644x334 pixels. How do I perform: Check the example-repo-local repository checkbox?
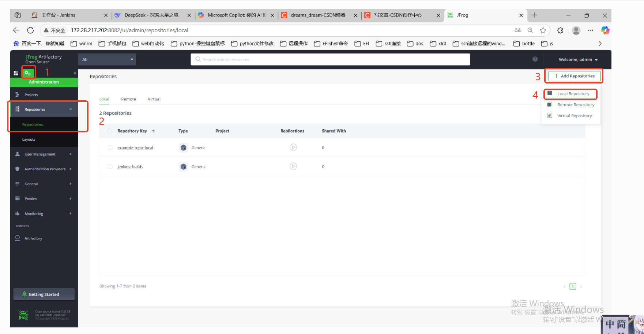pos(110,147)
